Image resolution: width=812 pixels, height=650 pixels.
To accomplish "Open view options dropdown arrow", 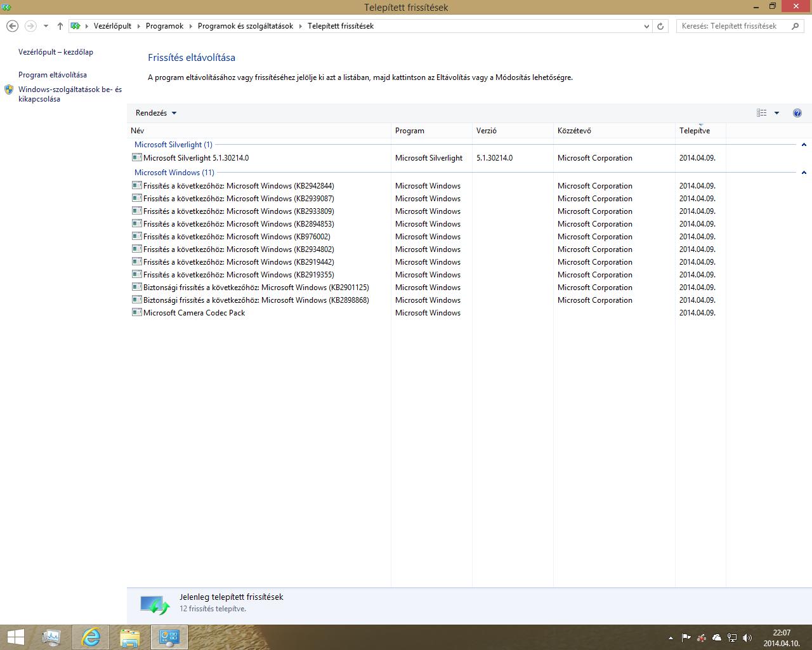I will point(776,113).
